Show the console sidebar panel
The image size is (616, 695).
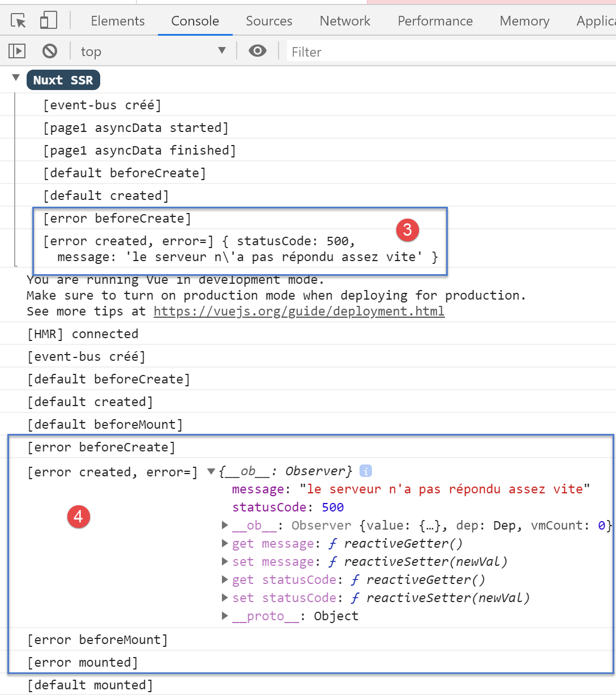point(17,52)
